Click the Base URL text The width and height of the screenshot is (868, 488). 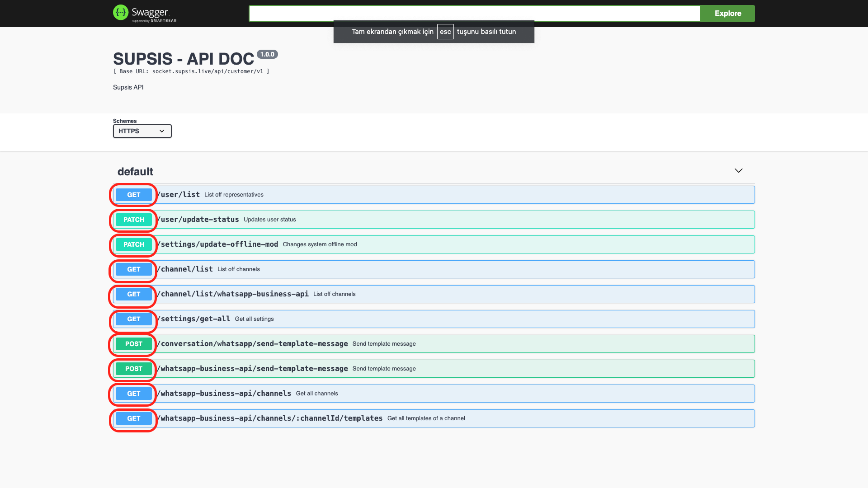pyautogui.click(x=191, y=71)
